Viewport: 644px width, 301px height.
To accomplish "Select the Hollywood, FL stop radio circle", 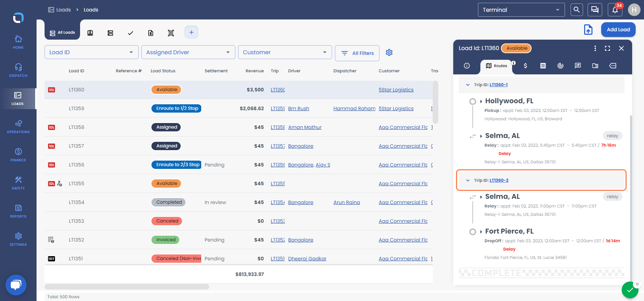I will pyautogui.click(x=472, y=101).
